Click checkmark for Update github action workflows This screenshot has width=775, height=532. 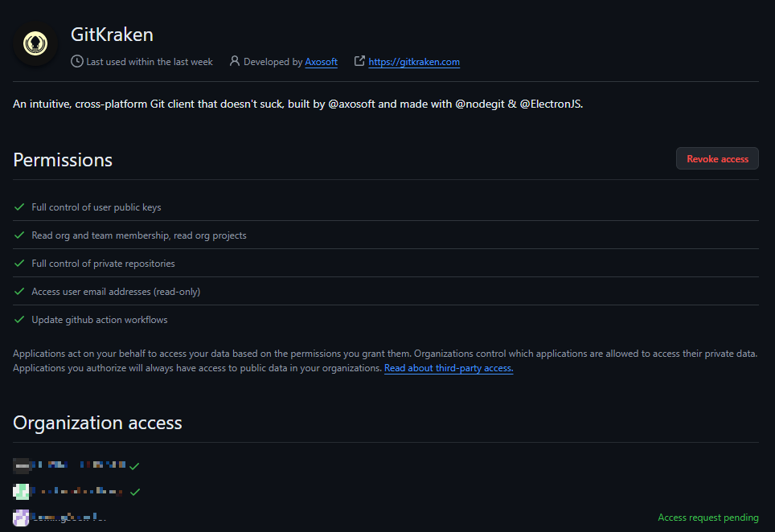pyautogui.click(x=19, y=320)
